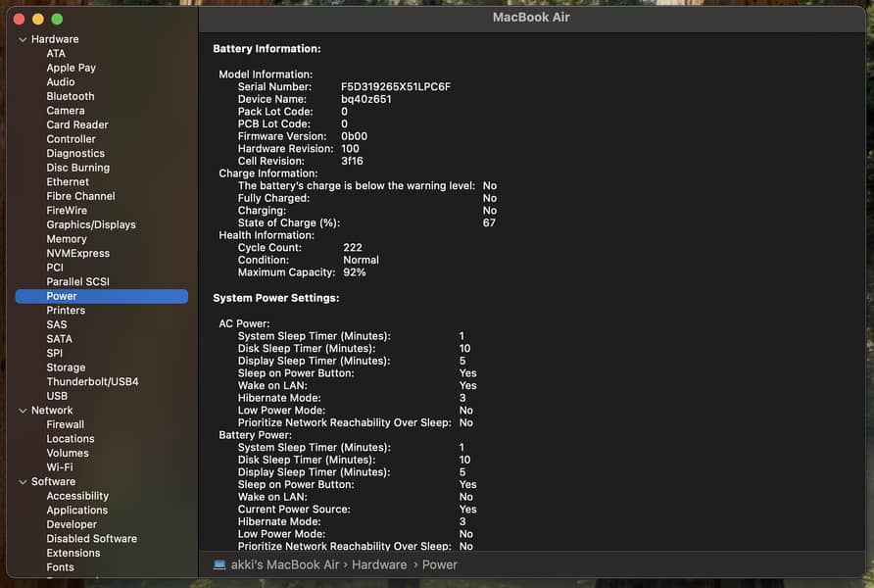This screenshot has height=588, width=874.
Task: Collapse the Software section disclosure triangle
Action: coord(23,482)
